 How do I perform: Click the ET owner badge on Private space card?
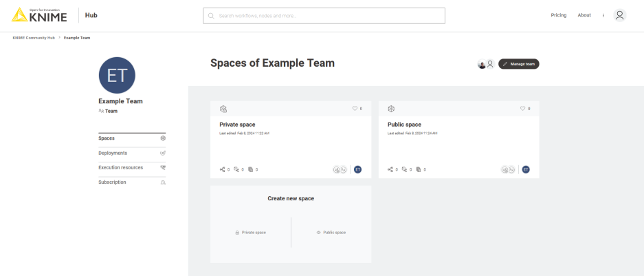pyautogui.click(x=357, y=169)
